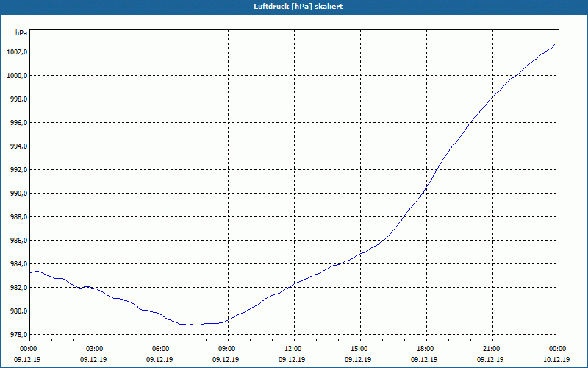The height and width of the screenshot is (368, 588).
Task: Click the 978,0 pressure axis value
Action: tap(19, 335)
